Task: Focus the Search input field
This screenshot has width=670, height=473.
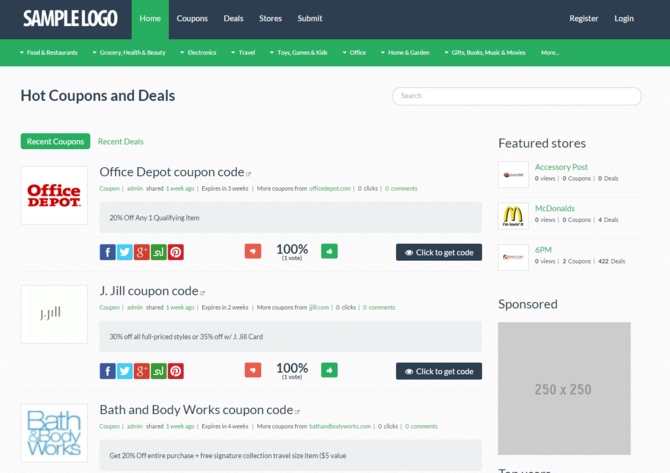Action: point(517,96)
